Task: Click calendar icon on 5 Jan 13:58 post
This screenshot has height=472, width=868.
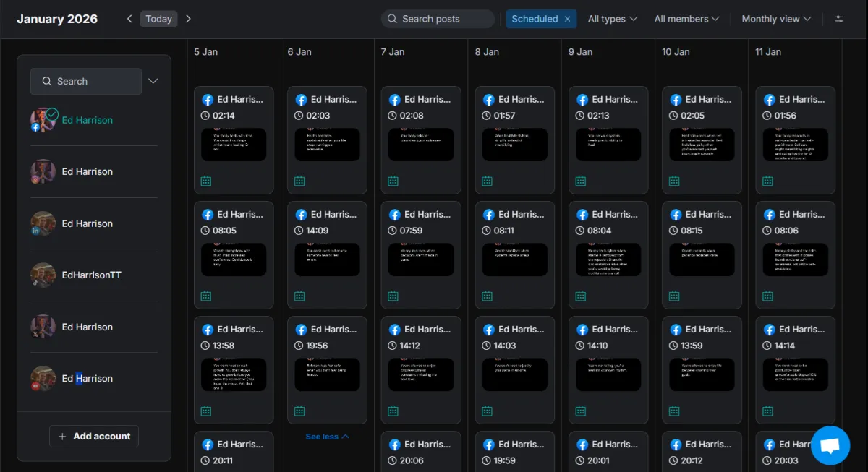Action: coord(206,411)
